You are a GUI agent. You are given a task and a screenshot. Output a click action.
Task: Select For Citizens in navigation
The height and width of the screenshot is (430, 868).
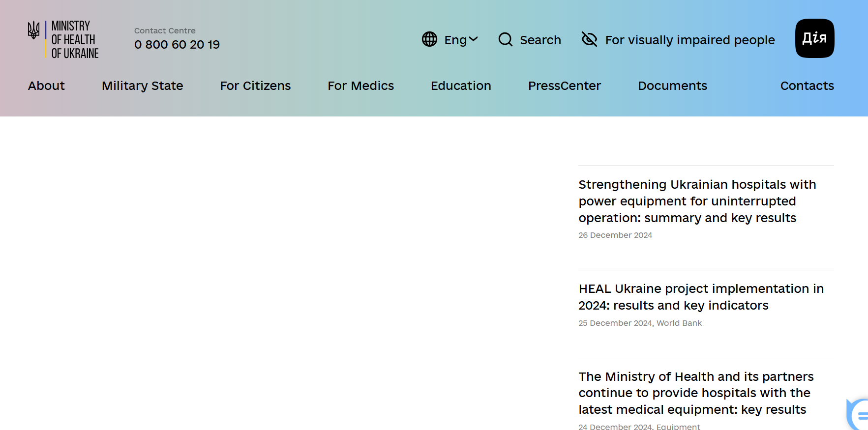[255, 86]
